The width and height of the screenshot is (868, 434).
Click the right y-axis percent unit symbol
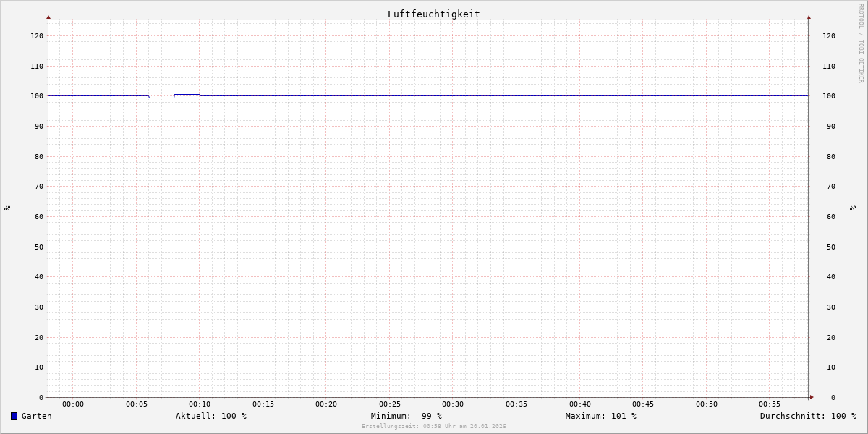853,208
